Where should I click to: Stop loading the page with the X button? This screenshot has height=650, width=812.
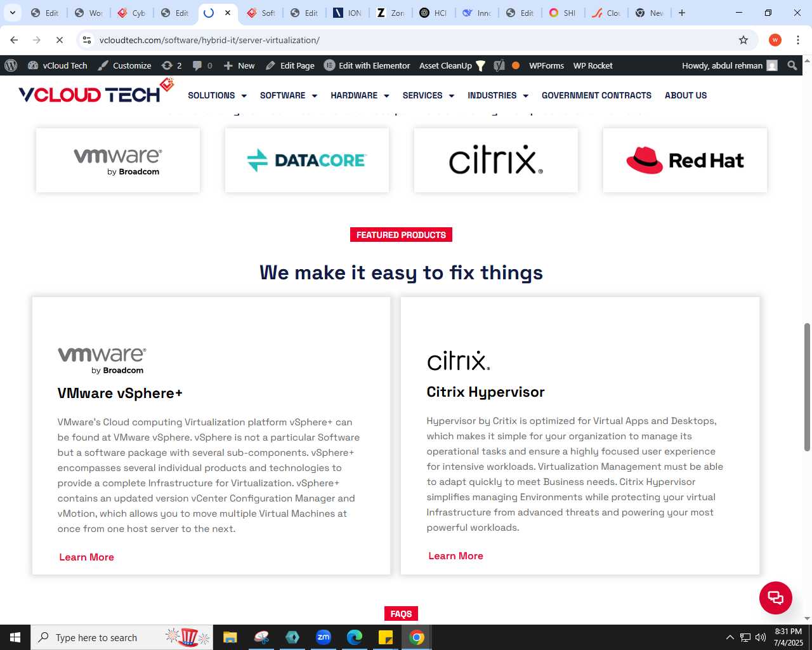(x=59, y=40)
